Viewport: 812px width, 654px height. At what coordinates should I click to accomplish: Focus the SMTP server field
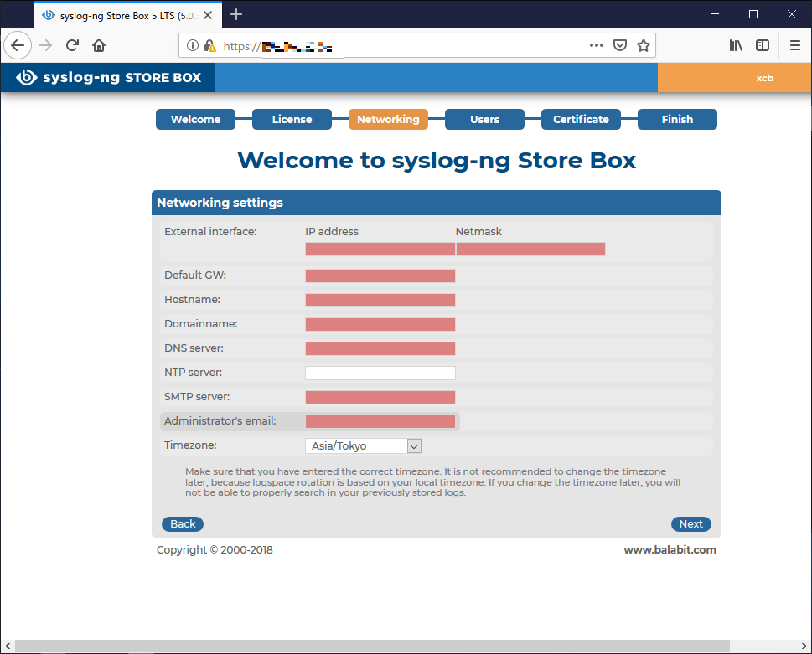click(380, 398)
